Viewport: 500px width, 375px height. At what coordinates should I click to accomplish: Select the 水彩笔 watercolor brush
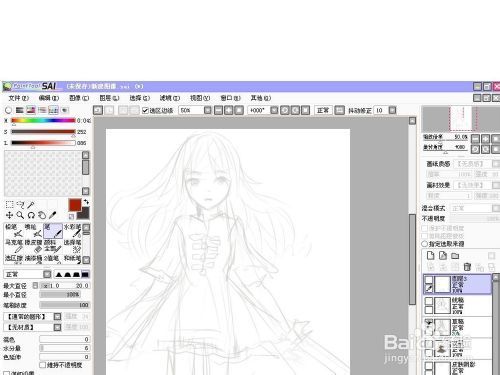click(x=72, y=230)
